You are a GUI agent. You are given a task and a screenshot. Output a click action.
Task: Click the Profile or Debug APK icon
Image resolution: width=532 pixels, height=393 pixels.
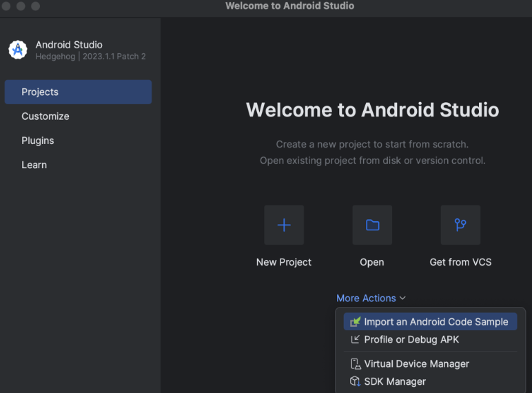click(x=355, y=339)
